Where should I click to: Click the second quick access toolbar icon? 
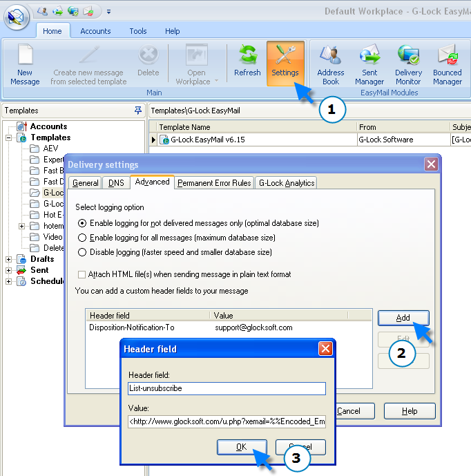[x=57, y=12]
